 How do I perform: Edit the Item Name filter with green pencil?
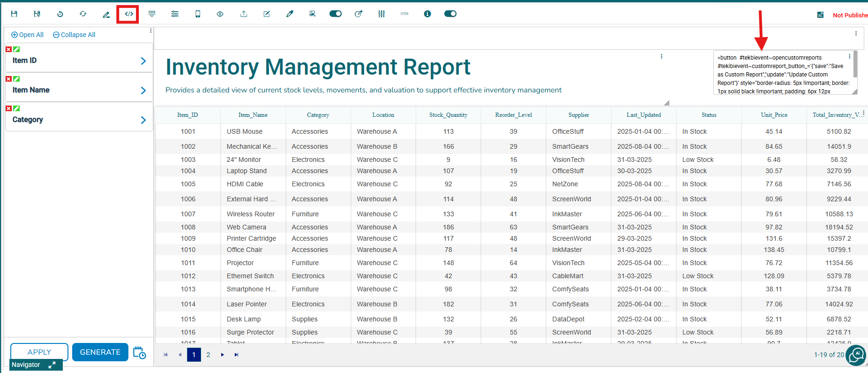(x=16, y=79)
